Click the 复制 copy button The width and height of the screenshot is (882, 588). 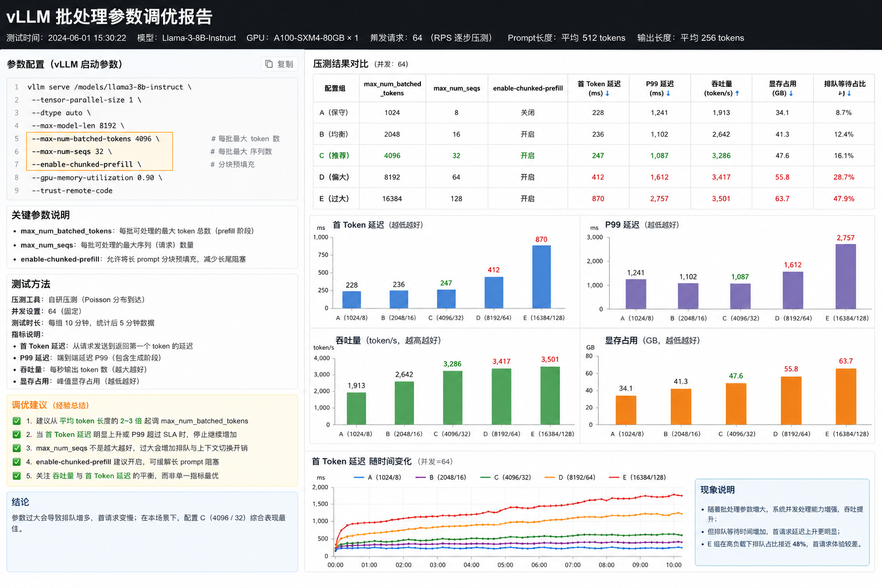tap(279, 64)
